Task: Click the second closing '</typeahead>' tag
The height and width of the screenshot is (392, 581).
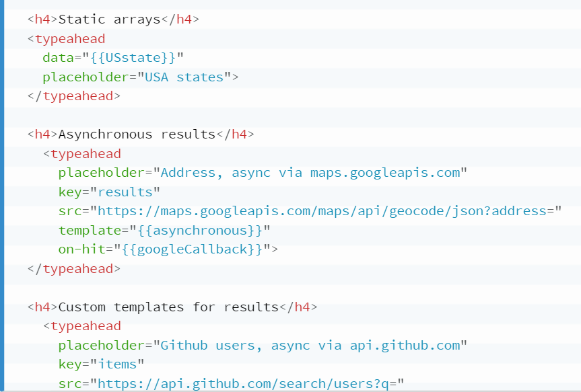Action: tap(74, 269)
